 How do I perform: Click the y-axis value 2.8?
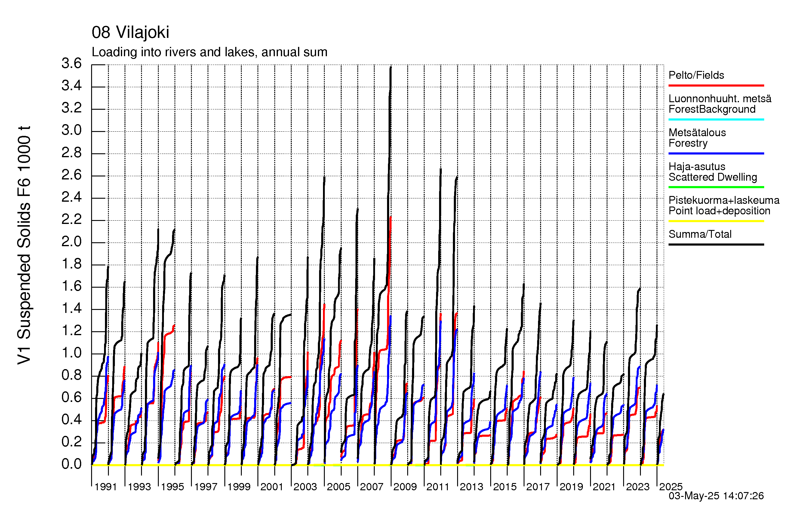(72, 153)
